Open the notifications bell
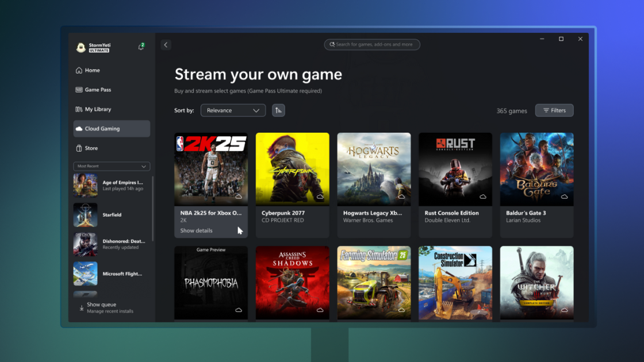 (x=141, y=47)
